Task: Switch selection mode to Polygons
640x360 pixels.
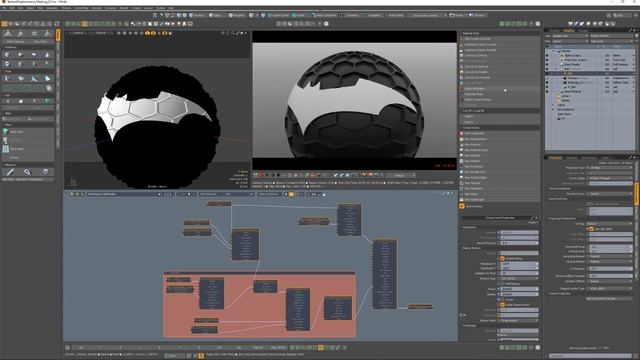Action: [x=236, y=15]
